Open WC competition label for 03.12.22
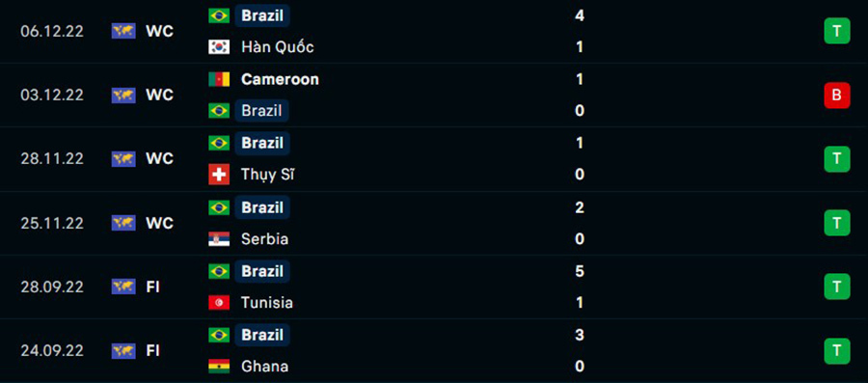868x383 pixels. 159,96
